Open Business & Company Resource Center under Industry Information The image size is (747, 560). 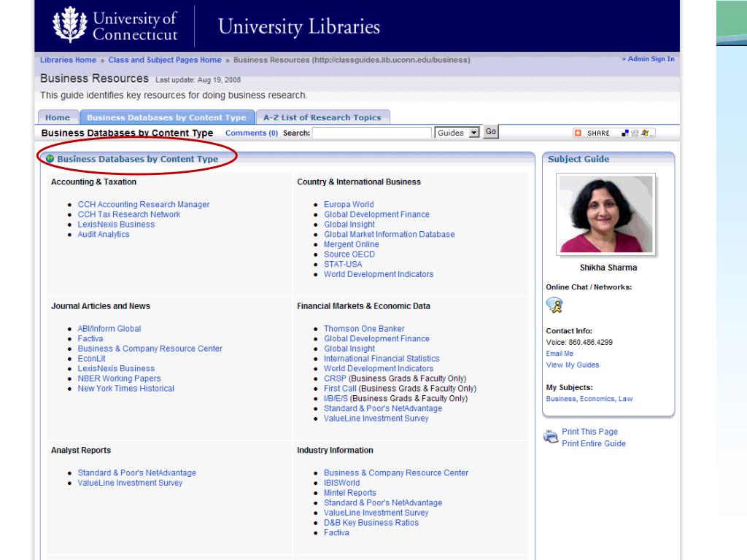pyautogui.click(x=396, y=472)
